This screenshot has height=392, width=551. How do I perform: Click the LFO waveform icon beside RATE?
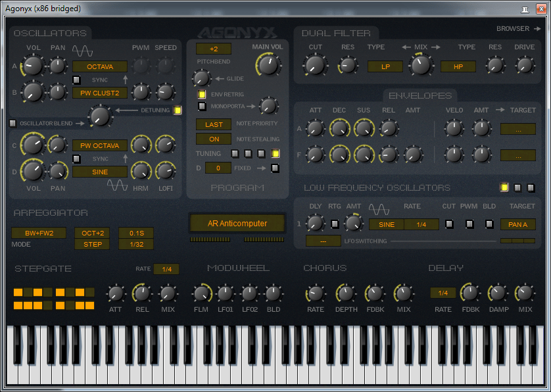pos(379,209)
